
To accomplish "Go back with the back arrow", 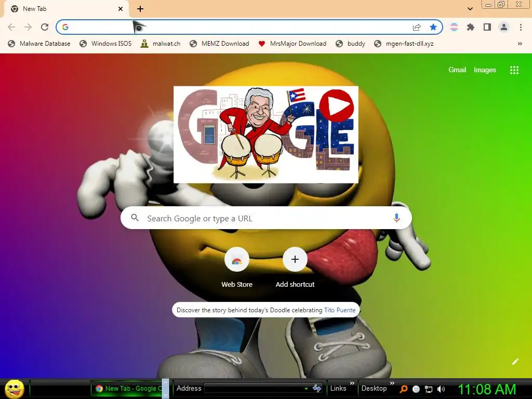I will click(11, 27).
